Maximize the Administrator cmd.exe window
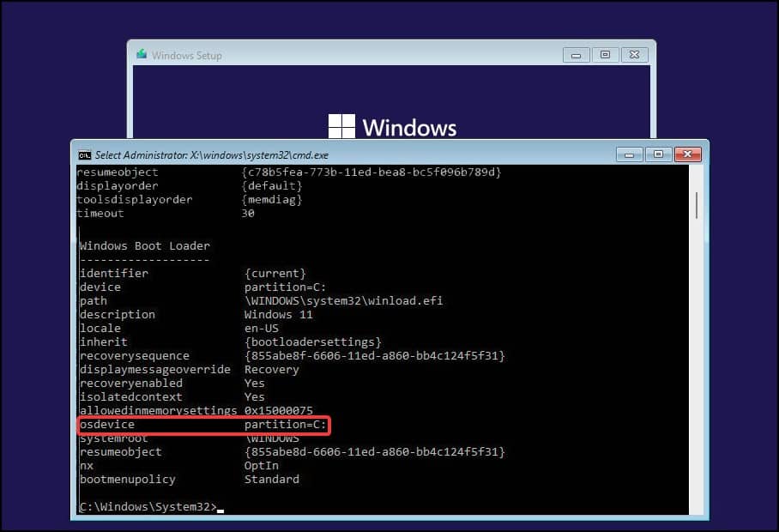The height and width of the screenshot is (532, 779). pos(658,154)
